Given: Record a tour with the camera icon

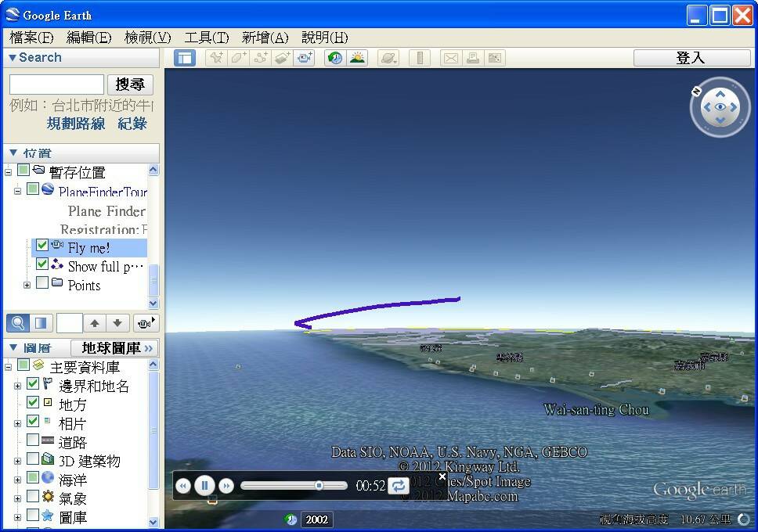Looking at the screenshot, I should tap(305, 58).
